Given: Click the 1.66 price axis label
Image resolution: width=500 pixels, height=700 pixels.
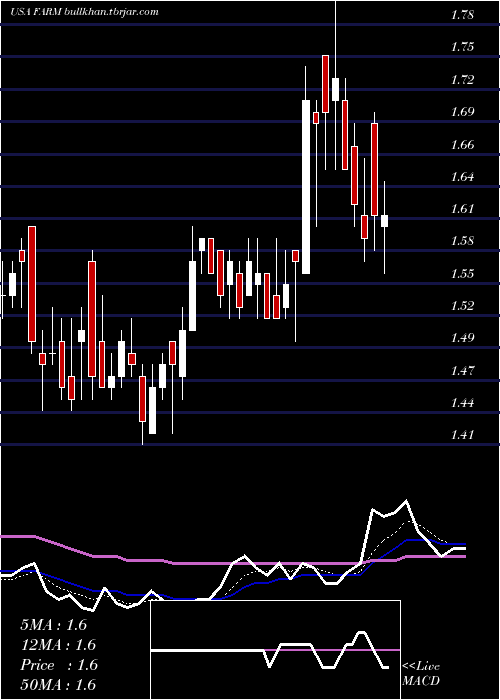Looking at the screenshot, I should (462, 145).
